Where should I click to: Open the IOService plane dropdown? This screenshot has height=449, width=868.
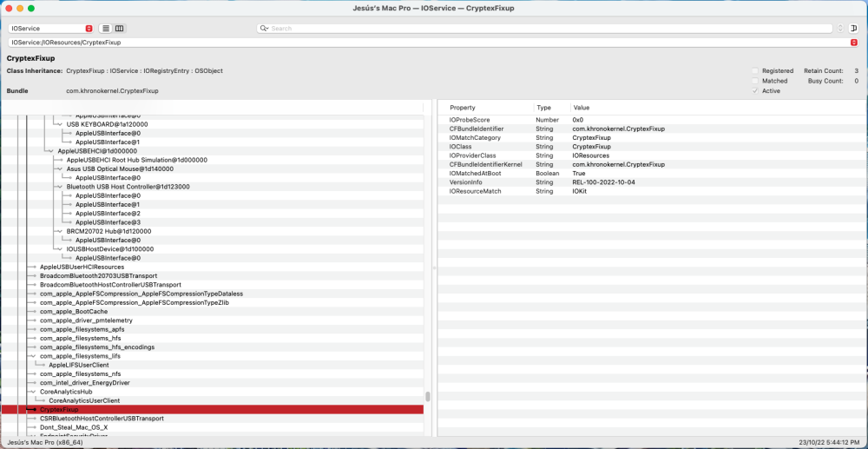51,29
